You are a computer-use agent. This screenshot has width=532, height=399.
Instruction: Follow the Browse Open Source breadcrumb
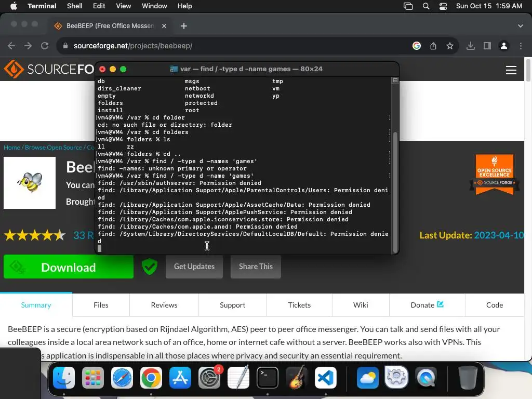[x=54, y=147]
